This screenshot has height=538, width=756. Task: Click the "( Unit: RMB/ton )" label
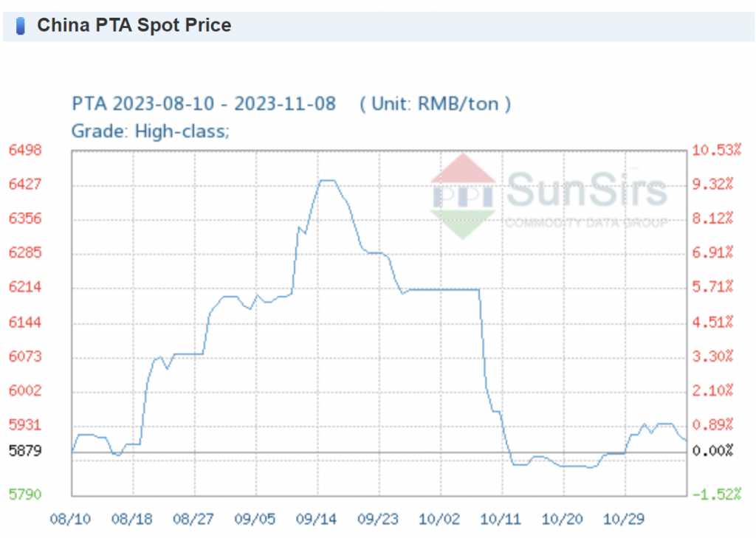[x=435, y=103]
